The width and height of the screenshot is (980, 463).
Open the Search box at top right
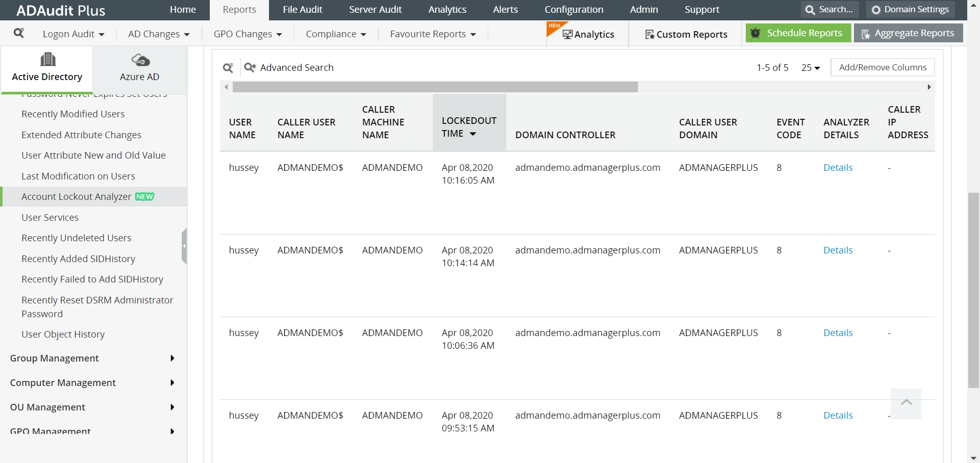pyautogui.click(x=829, y=9)
